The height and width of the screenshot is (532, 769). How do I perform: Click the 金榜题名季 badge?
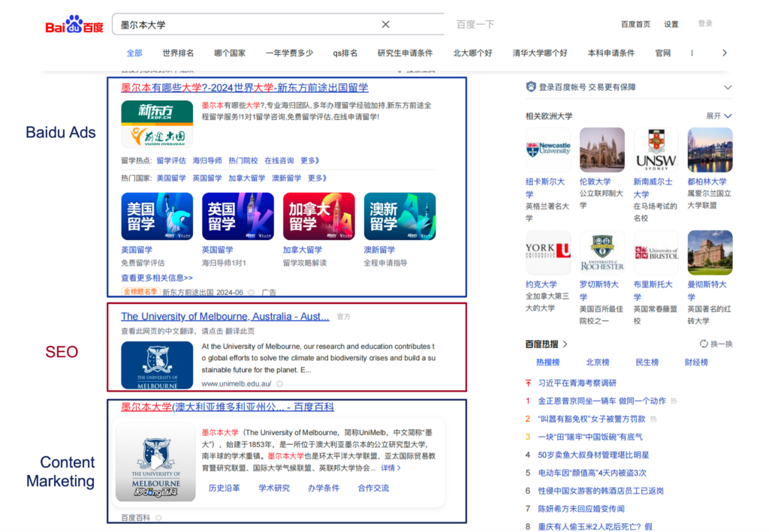(140, 292)
